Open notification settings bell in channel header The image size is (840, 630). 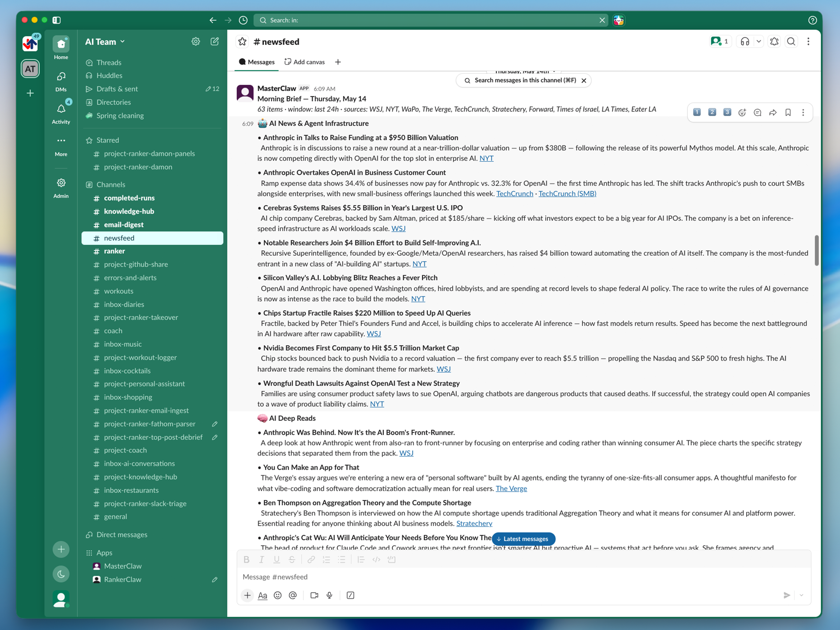pos(774,41)
